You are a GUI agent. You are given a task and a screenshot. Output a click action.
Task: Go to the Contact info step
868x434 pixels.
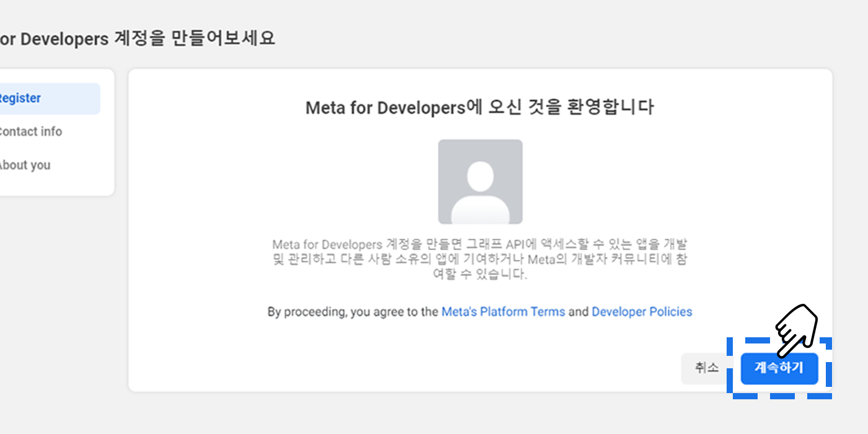click(x=30, y=132)
